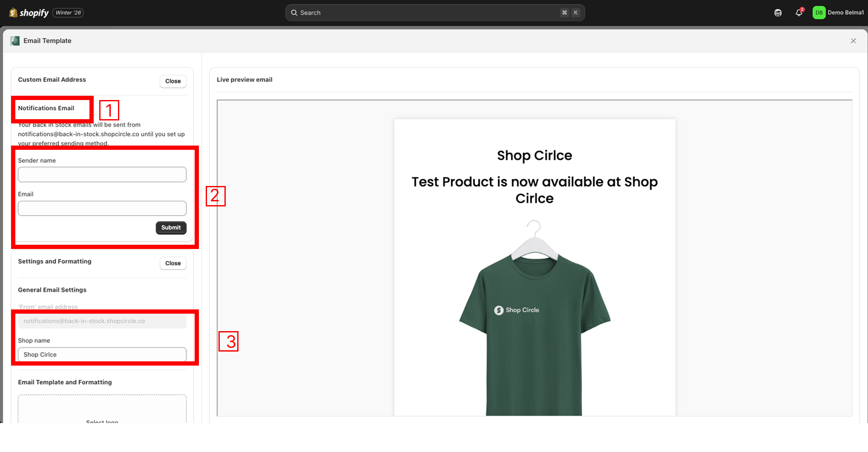The width and height of the screenshot is (868, 452).
Task: Open the Winter '26 edition badge
Action: click(x=68, y=13)
